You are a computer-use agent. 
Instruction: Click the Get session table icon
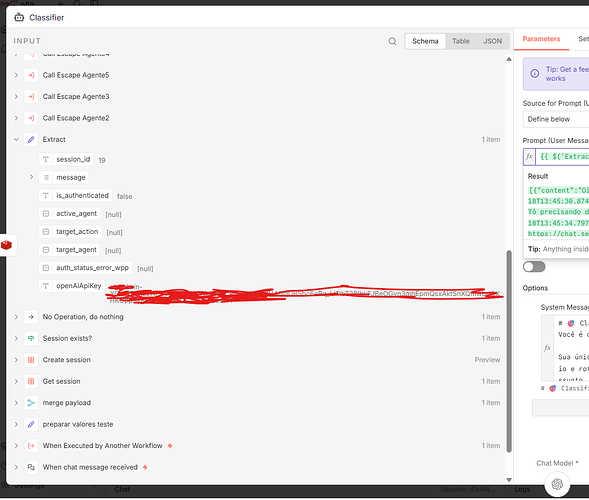pyautogui.click(x=31, y=381)
